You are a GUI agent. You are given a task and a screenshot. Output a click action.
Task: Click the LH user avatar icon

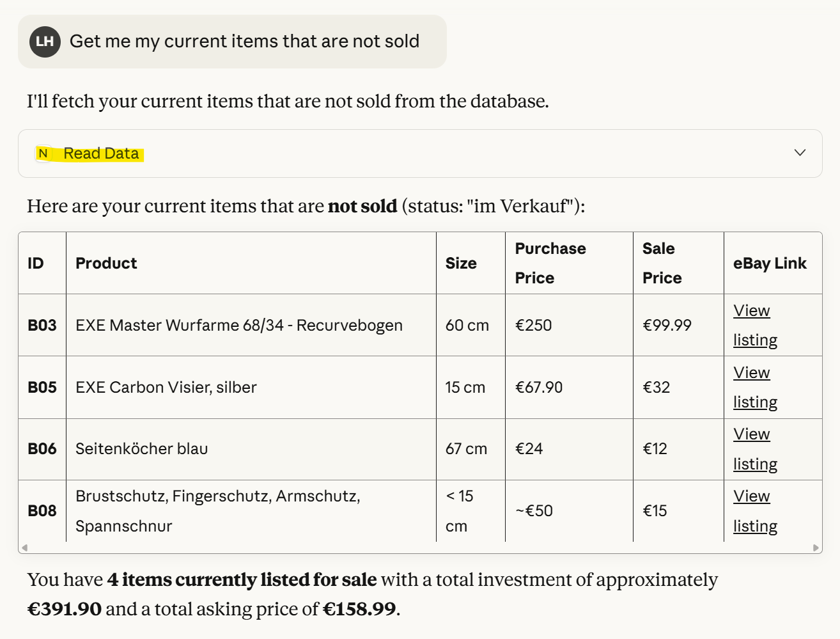tap(45, 42)
